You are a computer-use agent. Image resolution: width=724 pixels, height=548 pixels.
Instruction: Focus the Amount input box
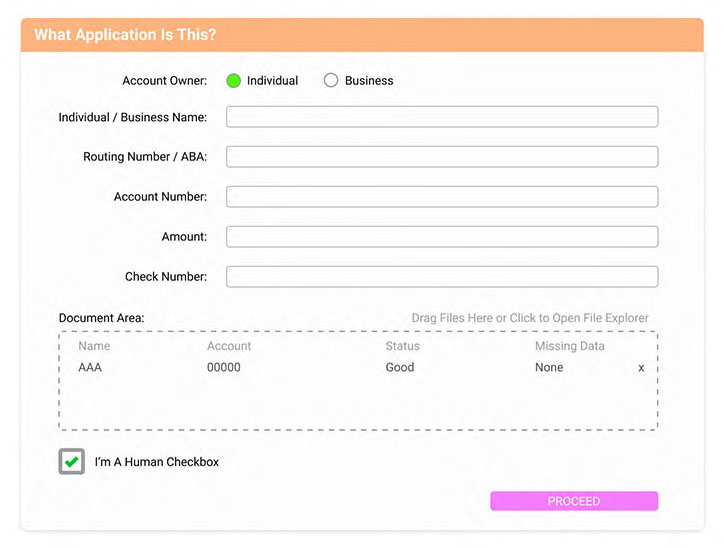[442, 236]
